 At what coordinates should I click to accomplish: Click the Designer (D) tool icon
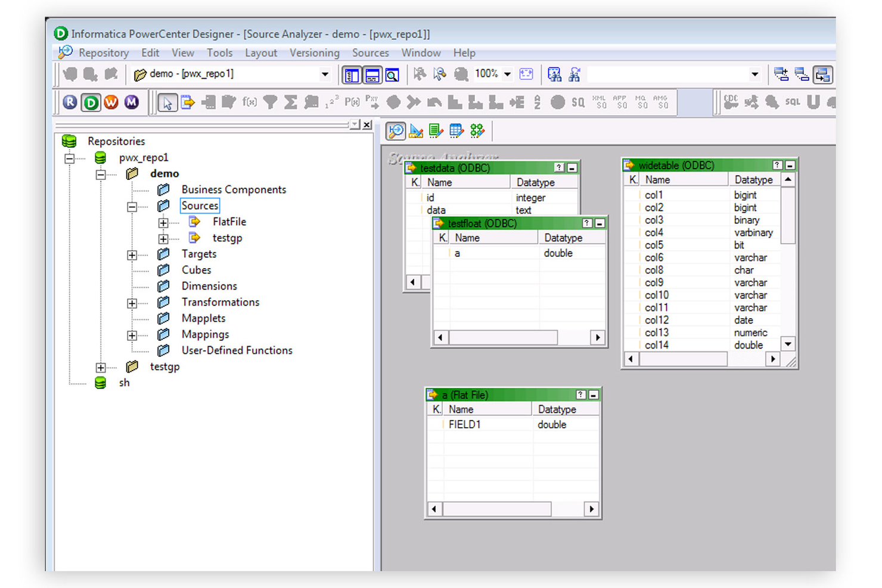point(91,102)
